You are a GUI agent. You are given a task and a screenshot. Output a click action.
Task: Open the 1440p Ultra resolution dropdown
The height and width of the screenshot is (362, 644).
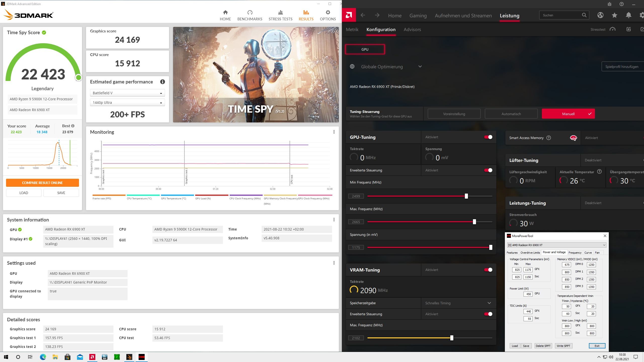[x=127, y=103]
